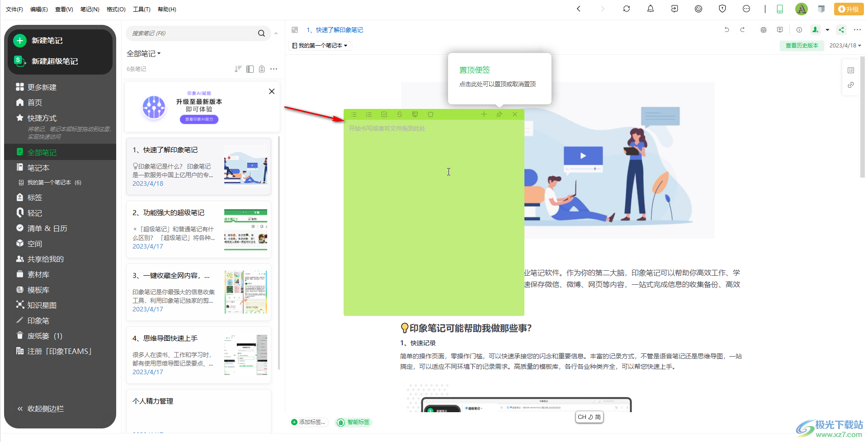Open the 帮助(H) menu
Screen dimensions: 868x442
(167, 9)
